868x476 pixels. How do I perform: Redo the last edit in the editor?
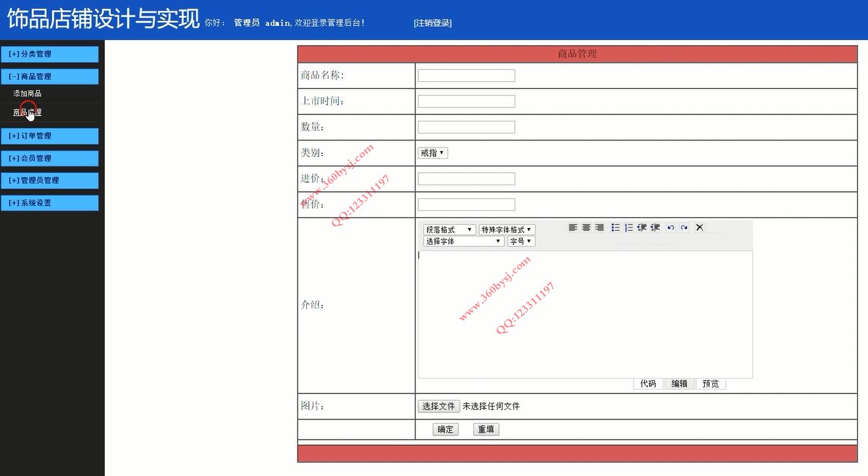684,228
